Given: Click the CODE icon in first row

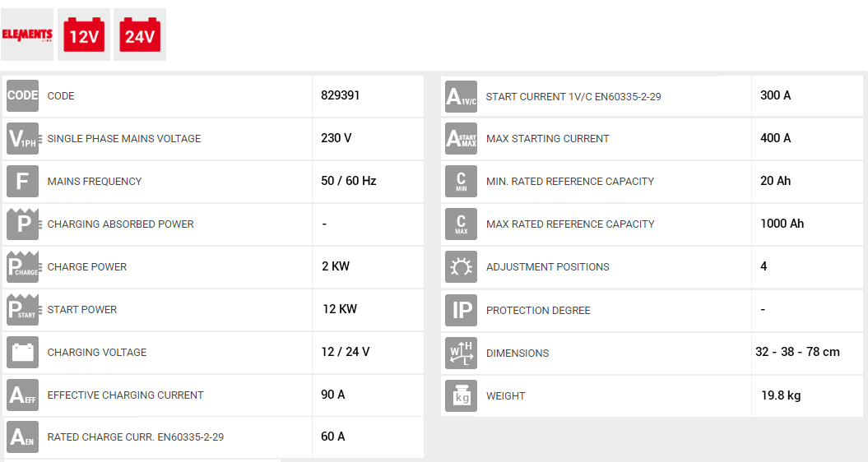Looking at the screenshot, I should tap(22, 95).
